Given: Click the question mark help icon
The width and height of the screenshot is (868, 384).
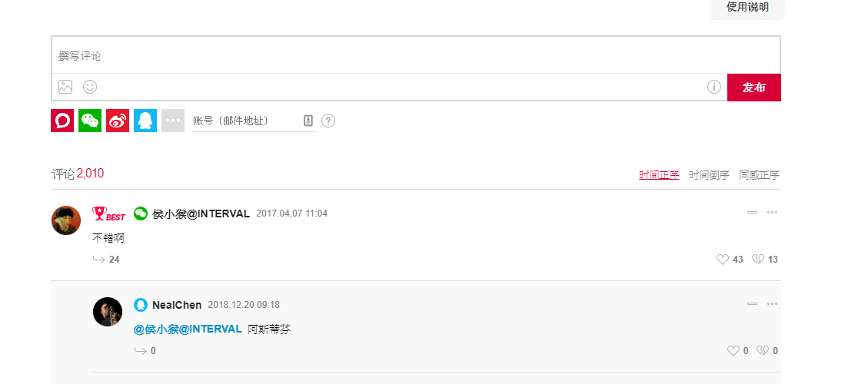Looking at the screenshot, I should point(328,121).
